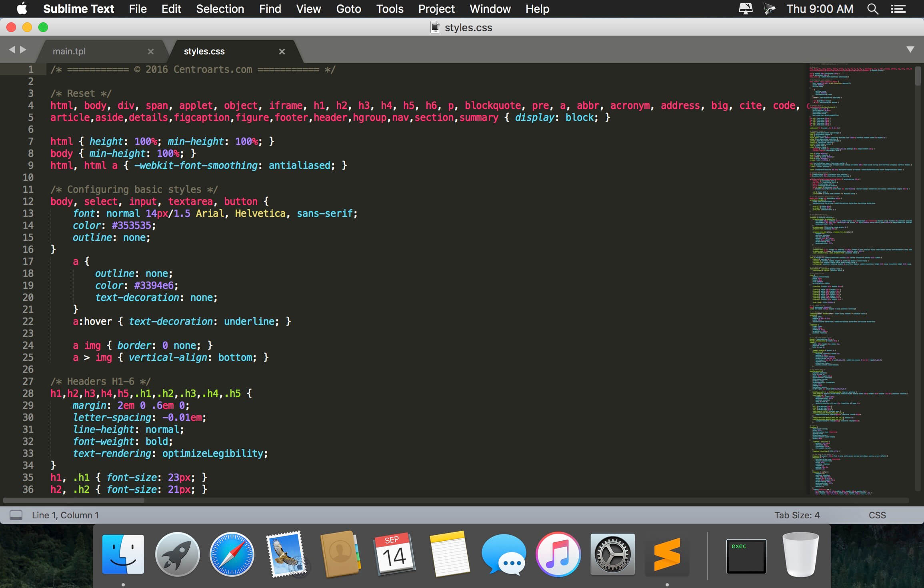Select the styles.css tab

click(205, 51)
